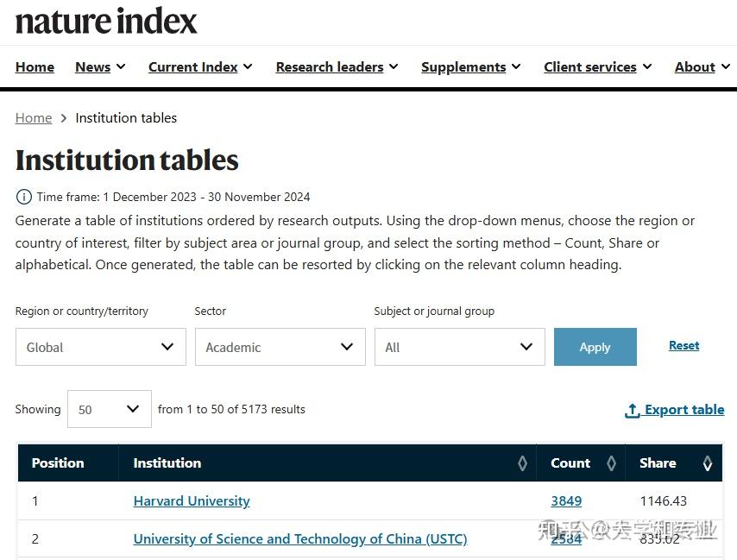This screenshot has height=560, width=737.
Task: Select Research leaders in the navigation
Action: 331,66
